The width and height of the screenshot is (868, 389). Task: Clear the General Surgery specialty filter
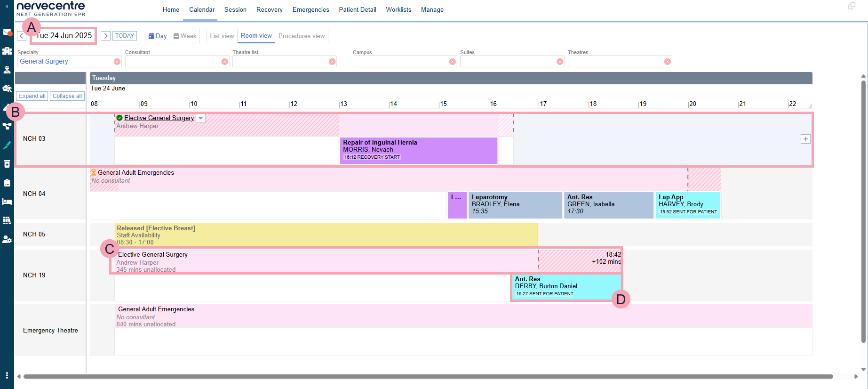[117, 62]
